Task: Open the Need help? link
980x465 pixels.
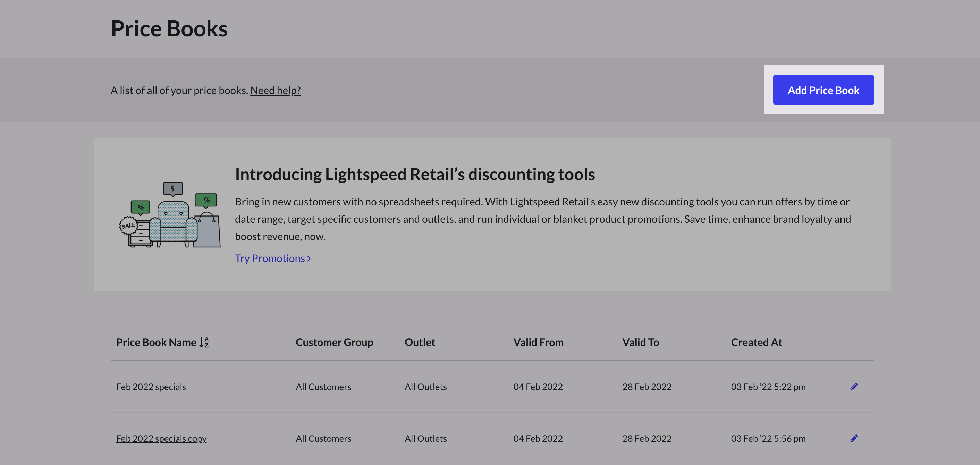Action: click(x=275, y=90)
